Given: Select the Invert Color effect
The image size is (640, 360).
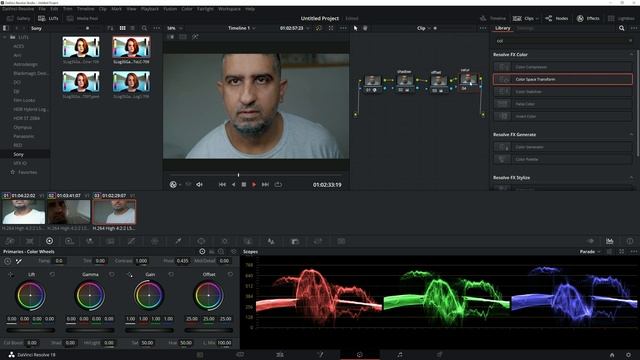Looking at the screenshot, I should click(x=563, y=116).
